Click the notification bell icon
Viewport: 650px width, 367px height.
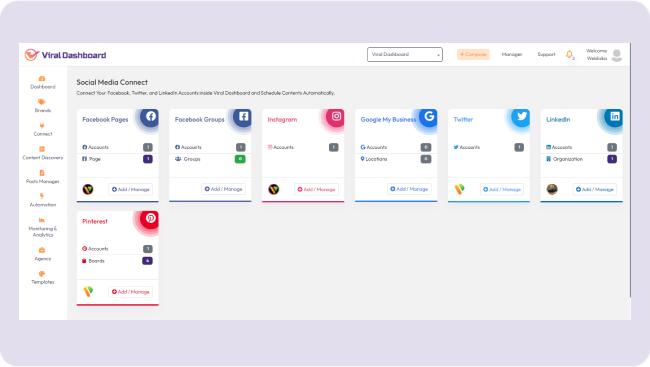click(570, 55)
